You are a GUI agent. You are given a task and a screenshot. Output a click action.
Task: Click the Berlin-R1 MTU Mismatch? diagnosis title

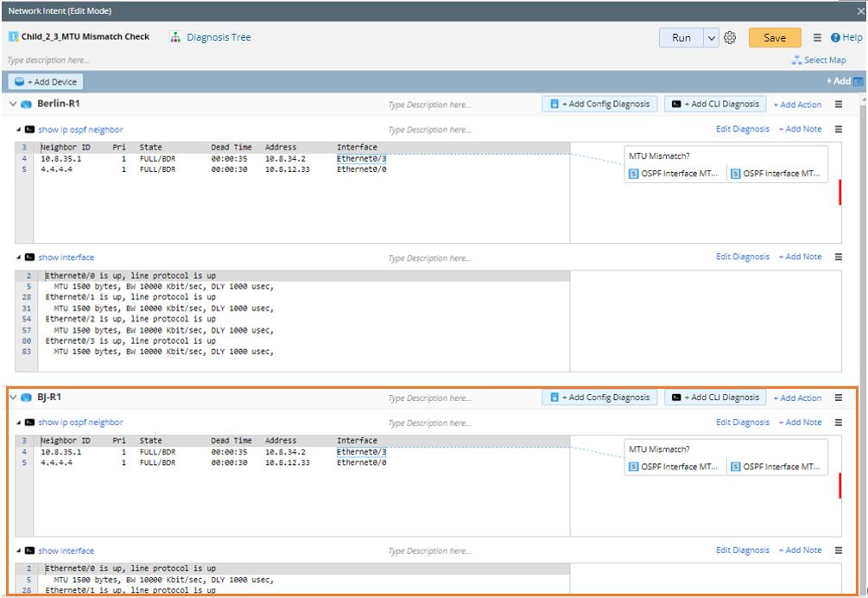(659, 156)
